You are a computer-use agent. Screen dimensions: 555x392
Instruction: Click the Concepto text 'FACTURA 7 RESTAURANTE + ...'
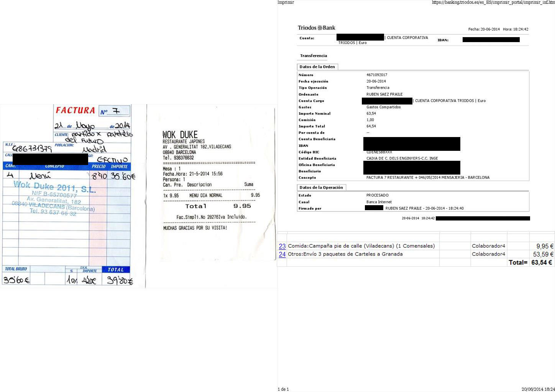tap(428, 178)
